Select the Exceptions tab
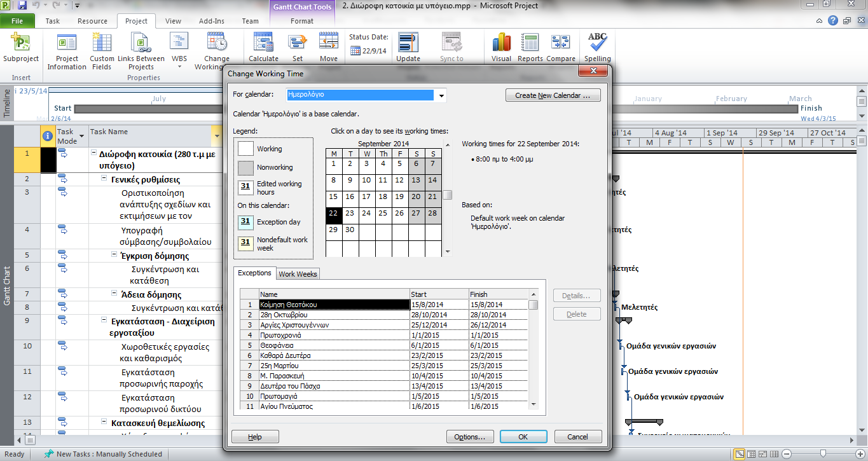Screen dimensions: 868x461 coord(254,273)
